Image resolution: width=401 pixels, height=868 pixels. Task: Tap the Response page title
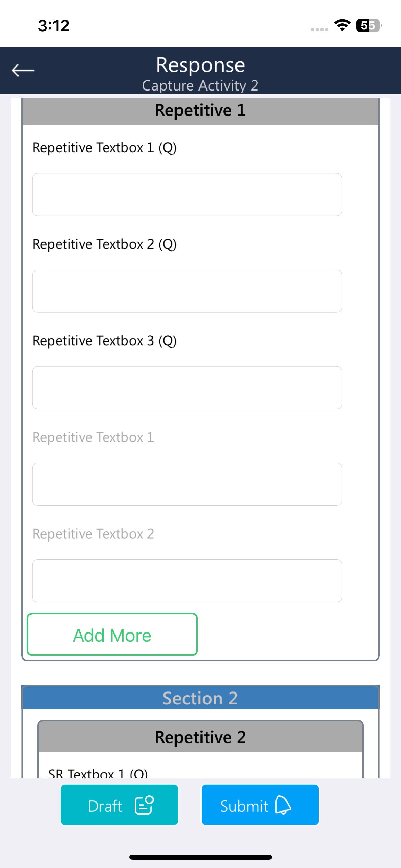200,65
